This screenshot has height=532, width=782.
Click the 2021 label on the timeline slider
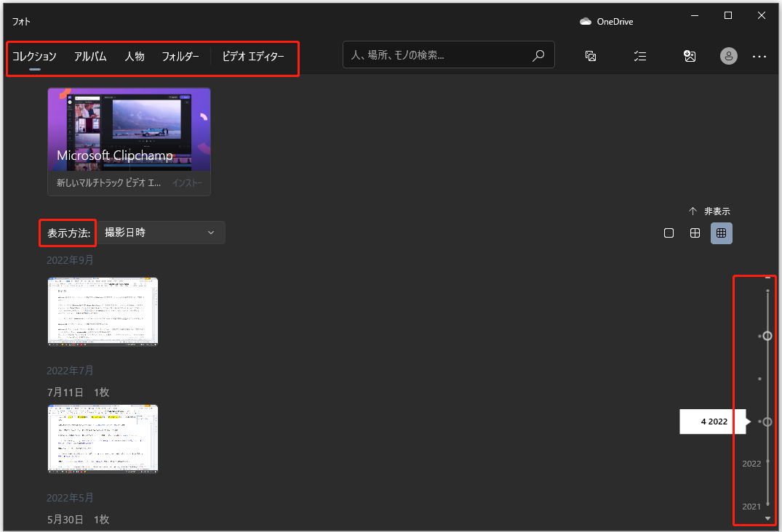(x=751, y=506)
